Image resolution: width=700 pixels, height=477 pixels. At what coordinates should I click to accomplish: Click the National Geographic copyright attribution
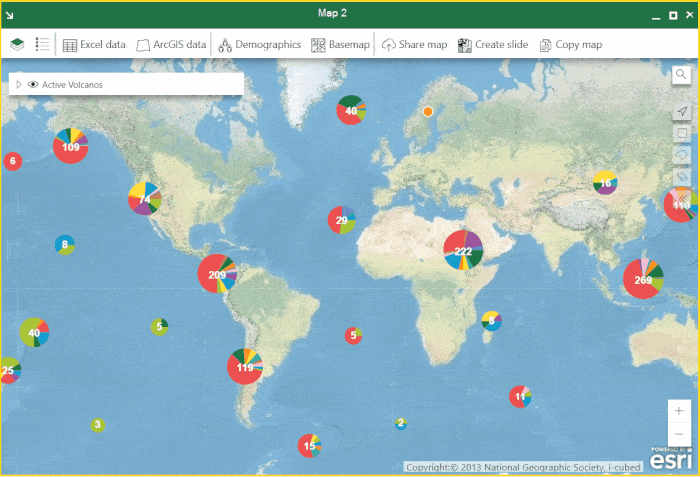pos(523,467)
